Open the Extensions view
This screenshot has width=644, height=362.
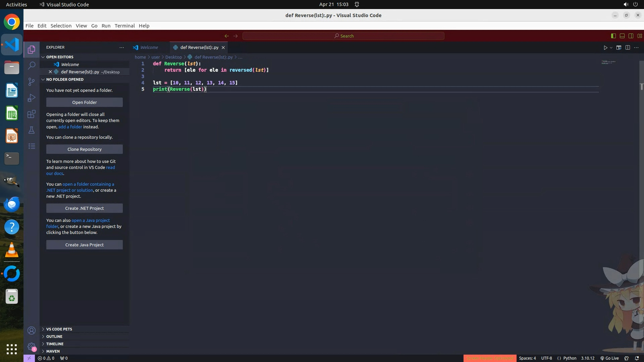point(32,114)
